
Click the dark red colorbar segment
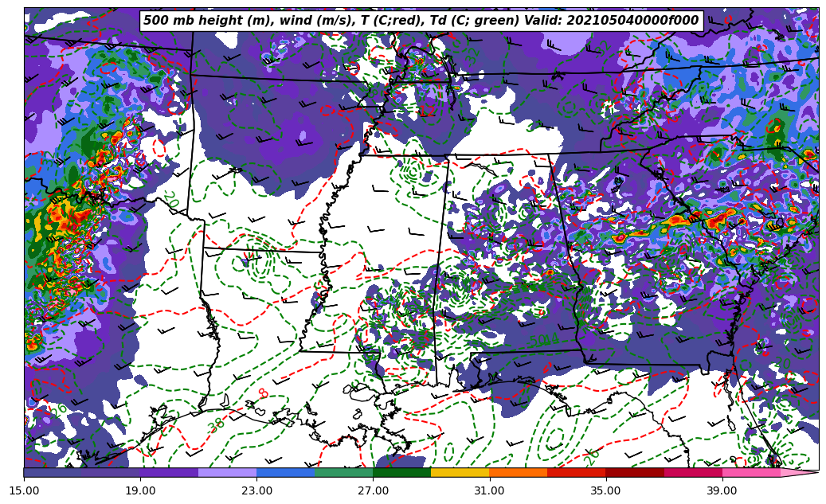(635, 473)
